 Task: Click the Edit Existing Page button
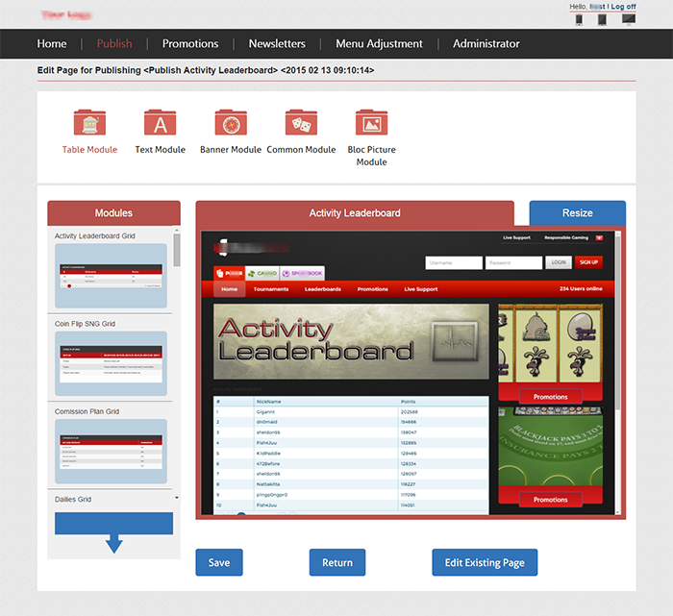point(485,562)
